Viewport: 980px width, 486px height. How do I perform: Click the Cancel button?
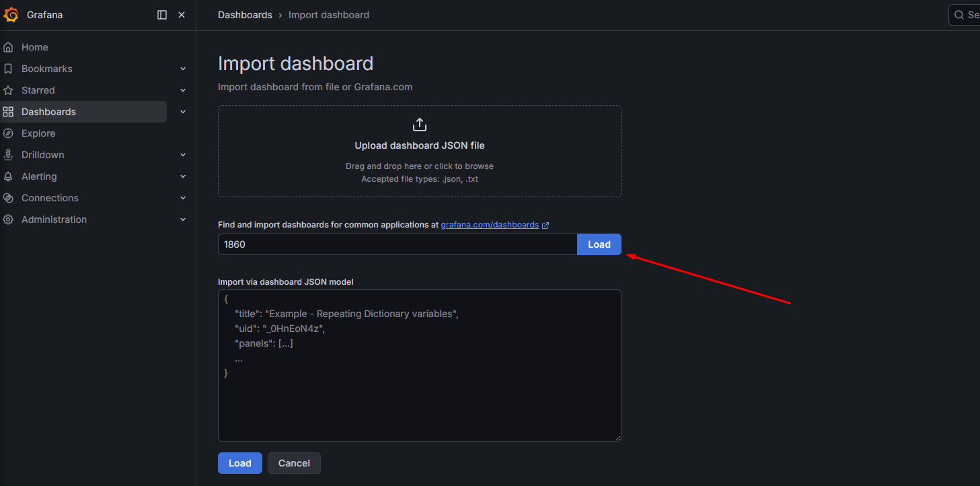294,463
